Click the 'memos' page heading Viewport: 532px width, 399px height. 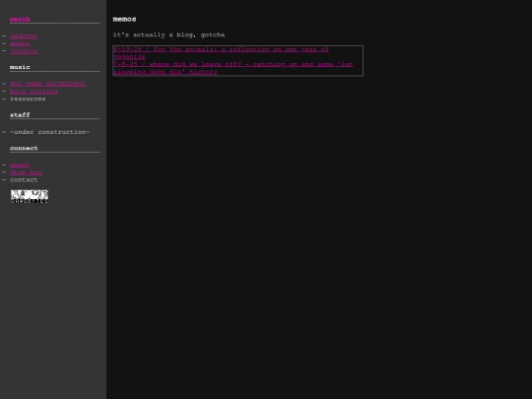click(x=124, y=19)
